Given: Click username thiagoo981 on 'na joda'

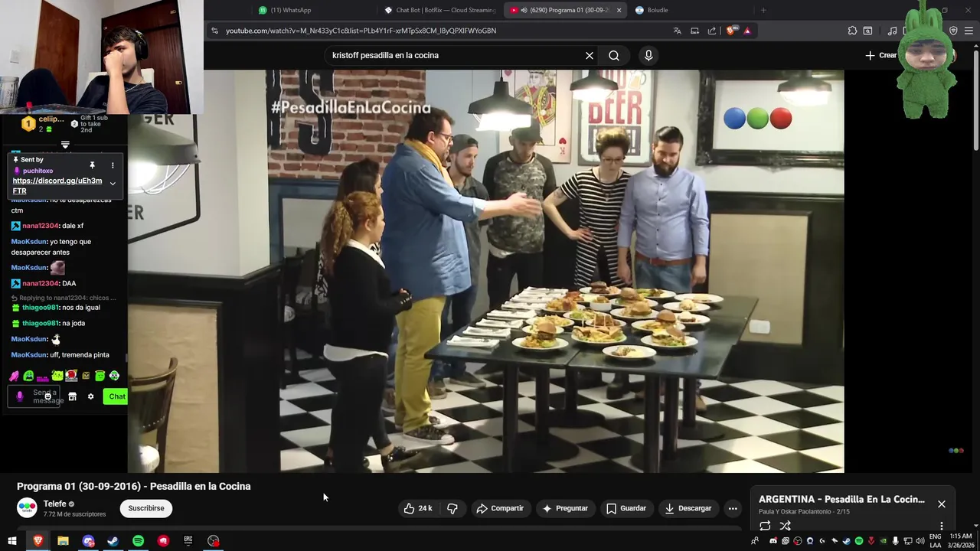Looking at the screenshot, I should coord(41,323).
